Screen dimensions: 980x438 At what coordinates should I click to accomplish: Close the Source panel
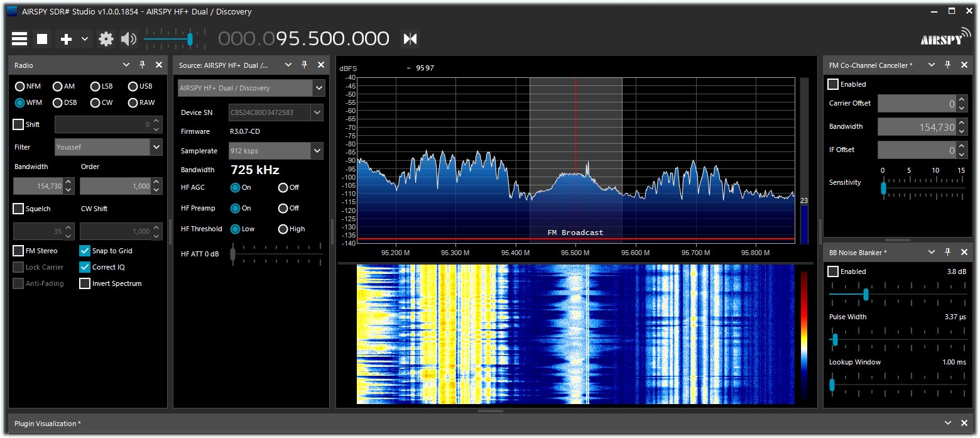pyautogui.click(x=321, y=65)
